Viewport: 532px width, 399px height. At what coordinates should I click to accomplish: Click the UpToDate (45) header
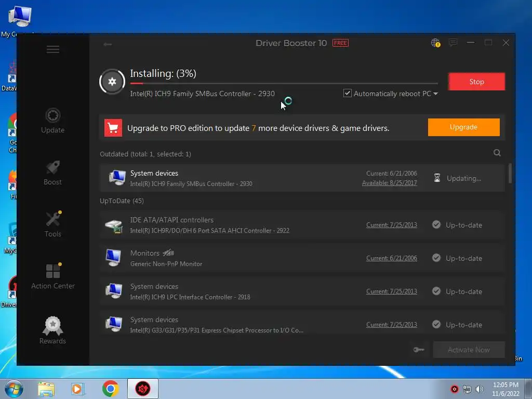click(x=122, y=201)
